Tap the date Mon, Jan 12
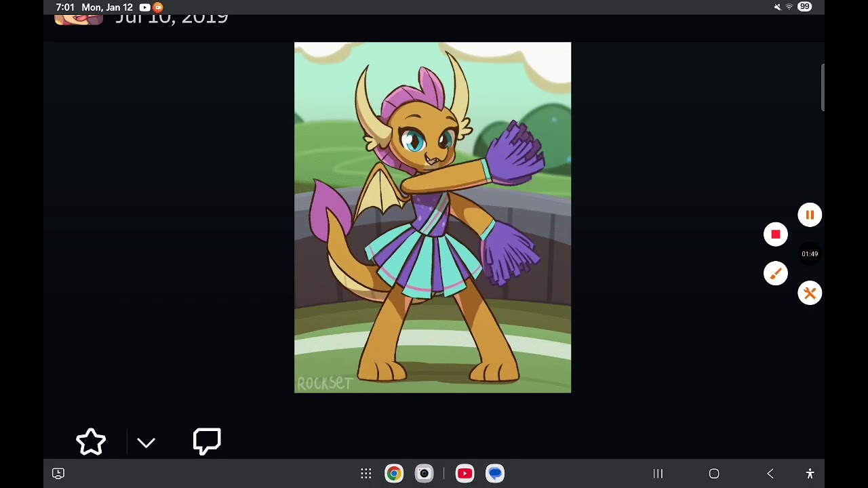This screenshot has height=488, width=868. (x=107, y=7)
